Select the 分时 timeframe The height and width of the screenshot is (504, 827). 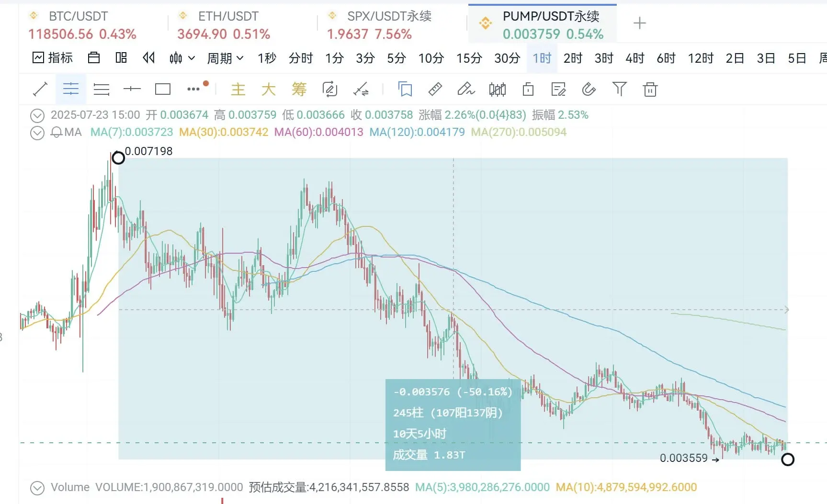point(301,58)
